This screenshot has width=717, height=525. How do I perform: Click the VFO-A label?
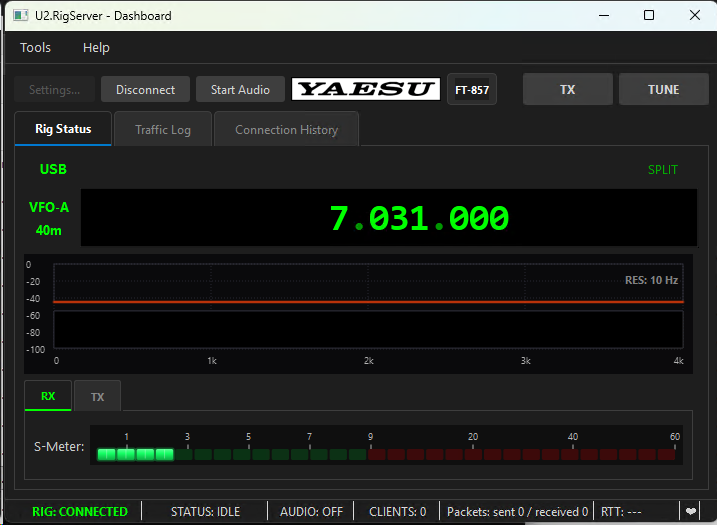pos(49,207)
